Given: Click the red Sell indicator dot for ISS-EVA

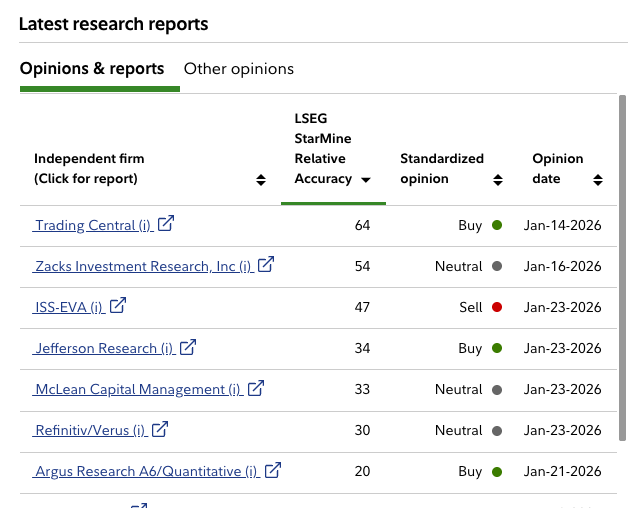Looking at the screenshot, I should pyautogui.click(x=497, y=307).
